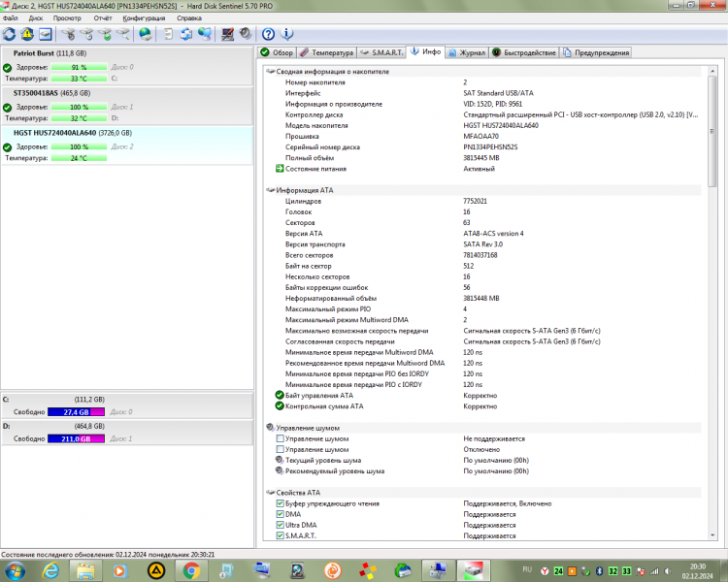This screenshot has width=728, height=582.
Task: Open the Справка menu
Action: (x=189, y=18)
